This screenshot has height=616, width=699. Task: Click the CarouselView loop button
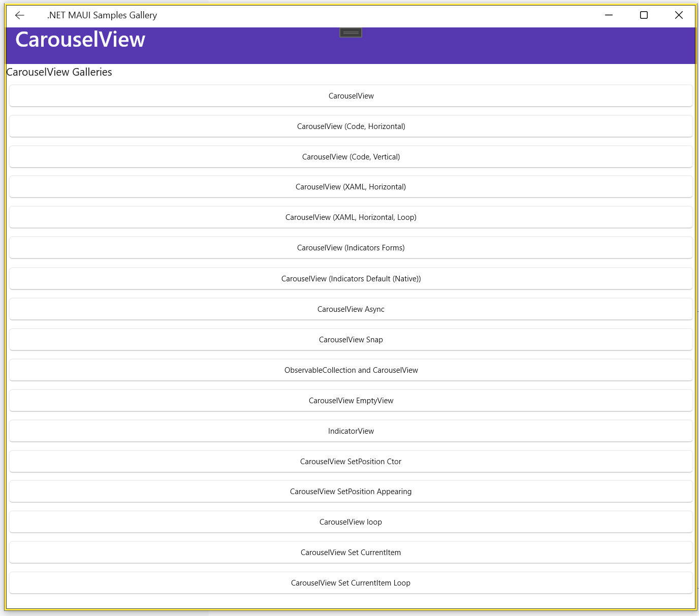coord(351,522)
